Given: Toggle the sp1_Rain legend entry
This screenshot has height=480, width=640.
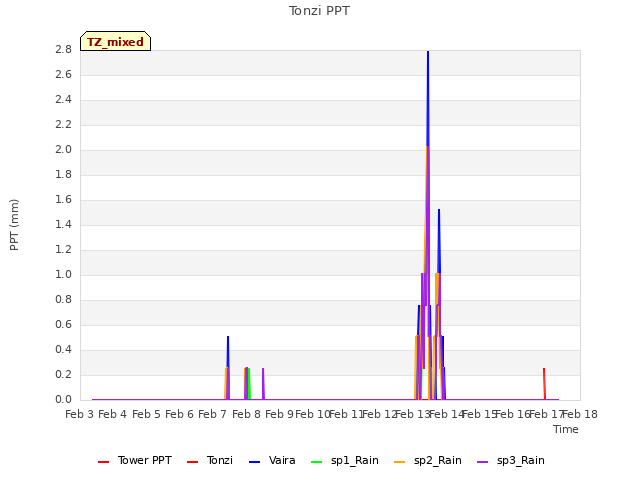Looking at the screenshot, I should tap(345, 460).
